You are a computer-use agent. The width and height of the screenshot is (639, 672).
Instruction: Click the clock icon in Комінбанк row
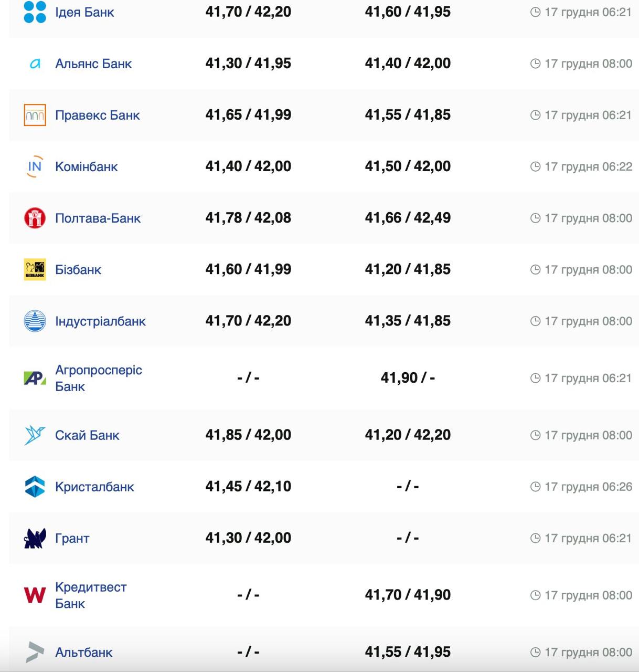tap(535, 167)
